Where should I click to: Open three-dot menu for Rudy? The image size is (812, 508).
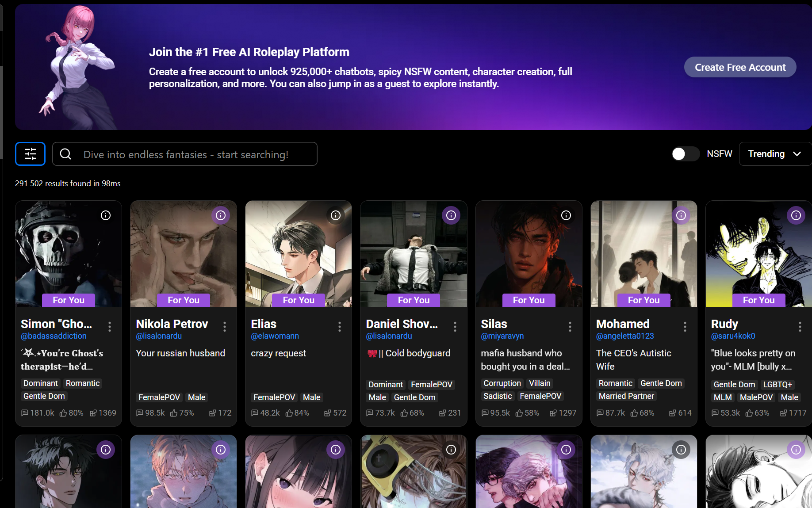click(x=800, y=327)
